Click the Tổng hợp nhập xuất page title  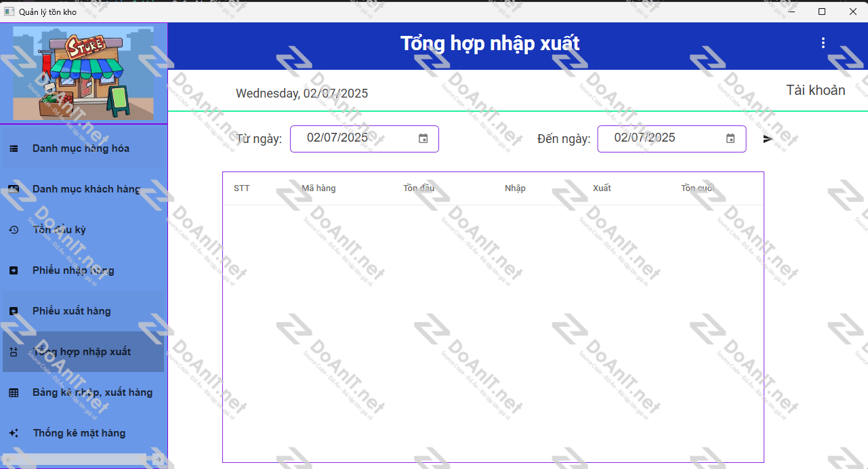(x=490, y=43)
